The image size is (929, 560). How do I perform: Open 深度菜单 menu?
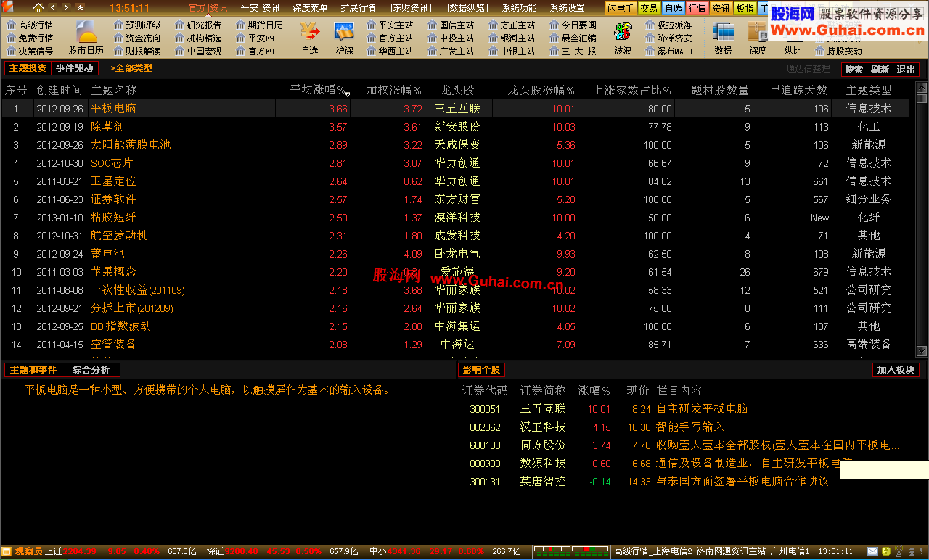point(310,8)
